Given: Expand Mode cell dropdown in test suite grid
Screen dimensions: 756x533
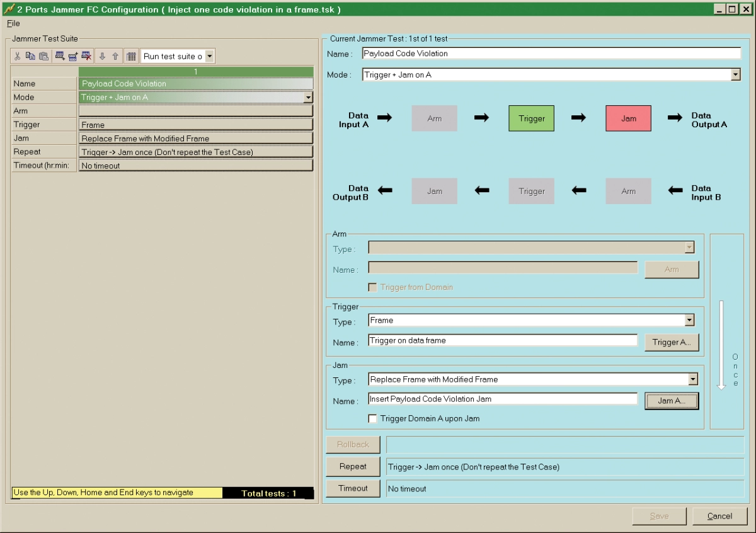Looking at the screenshot, I should (308, 97).
